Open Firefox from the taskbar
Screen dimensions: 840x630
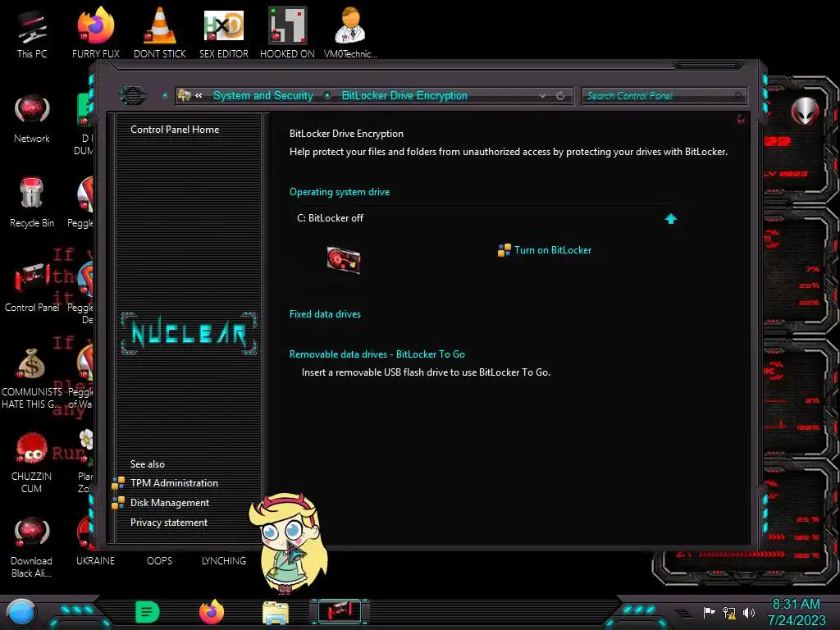(212, 612)
